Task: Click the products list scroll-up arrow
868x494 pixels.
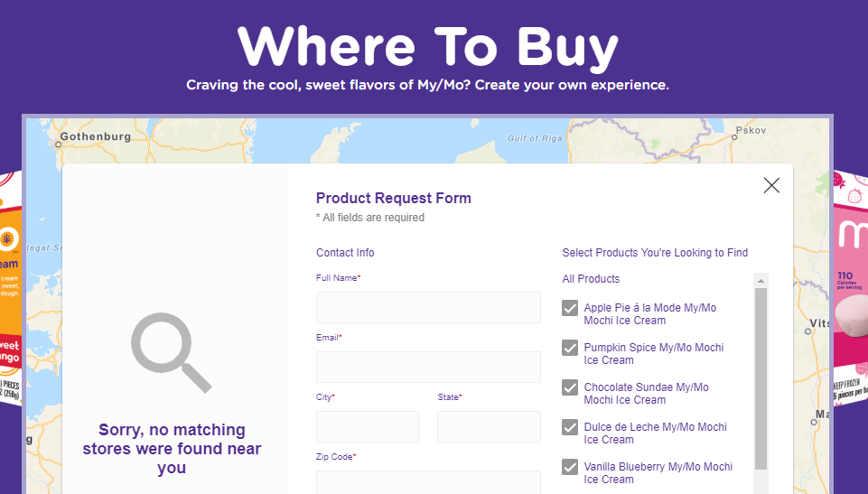Action: [761, 281]
